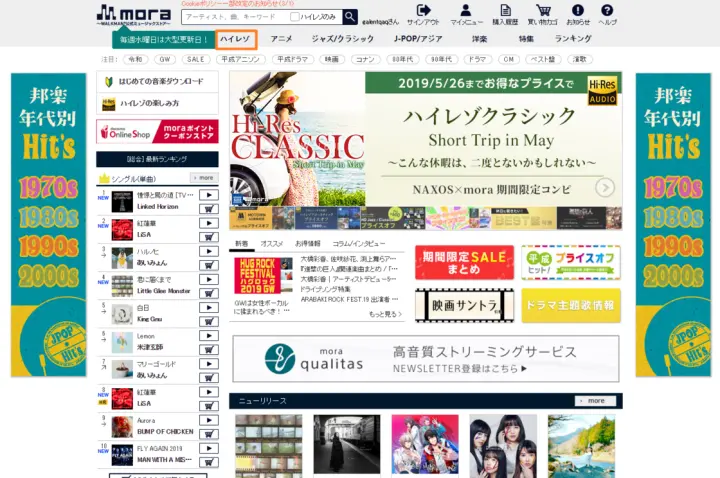Open 期間限定SALEまとめ banner
Image resolution: width=720 pixels, height=478 pixels.
[x=464, y=262]
